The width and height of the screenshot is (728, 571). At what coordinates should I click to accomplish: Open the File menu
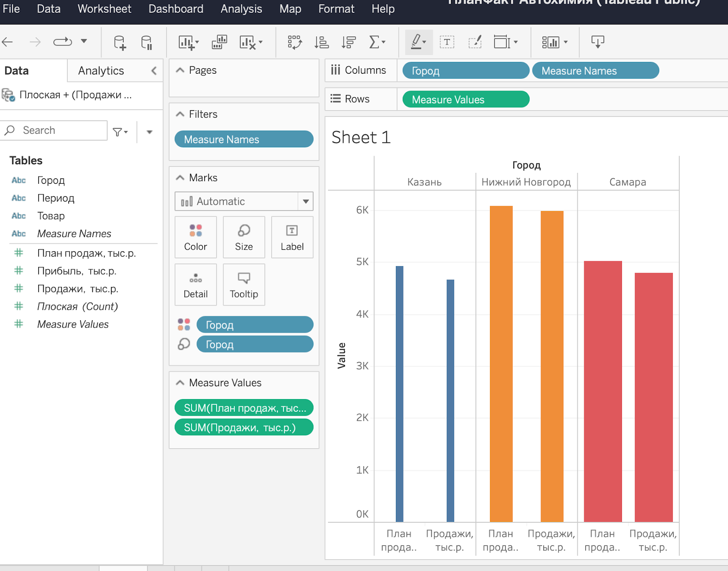(x=11, y=9)
